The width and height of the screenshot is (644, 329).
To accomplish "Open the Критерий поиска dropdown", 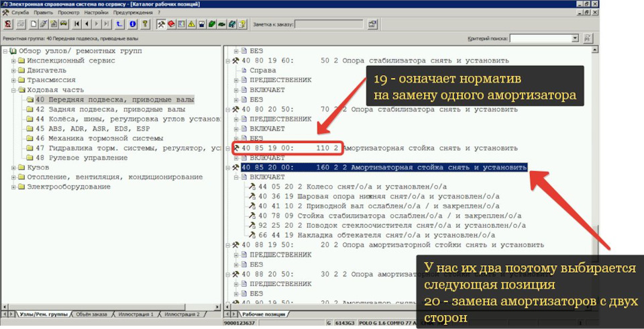I will [575, 38].
